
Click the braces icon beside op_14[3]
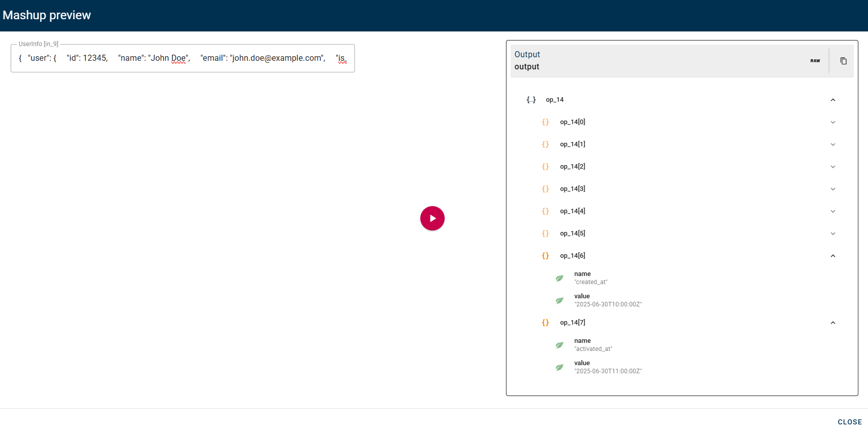[x=545, y=189]
